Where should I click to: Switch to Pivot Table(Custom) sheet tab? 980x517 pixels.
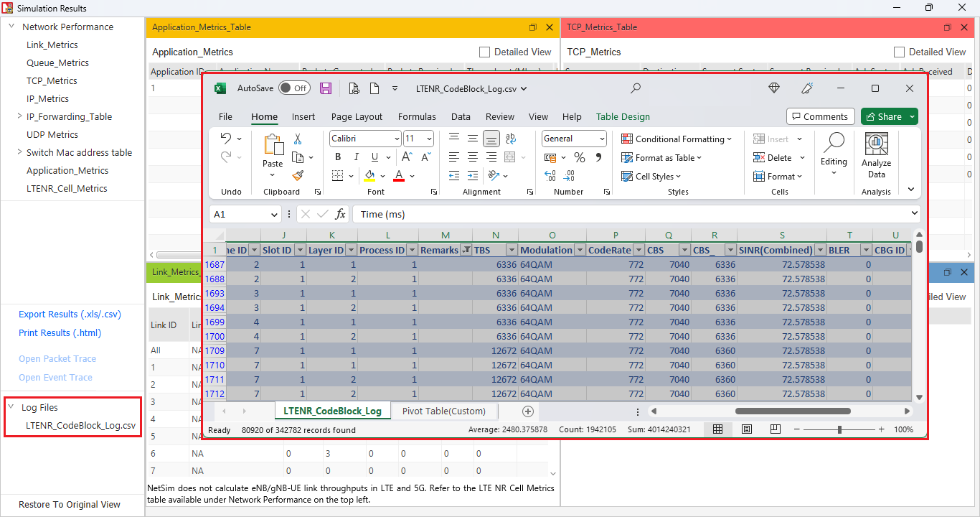pos(444,411)
